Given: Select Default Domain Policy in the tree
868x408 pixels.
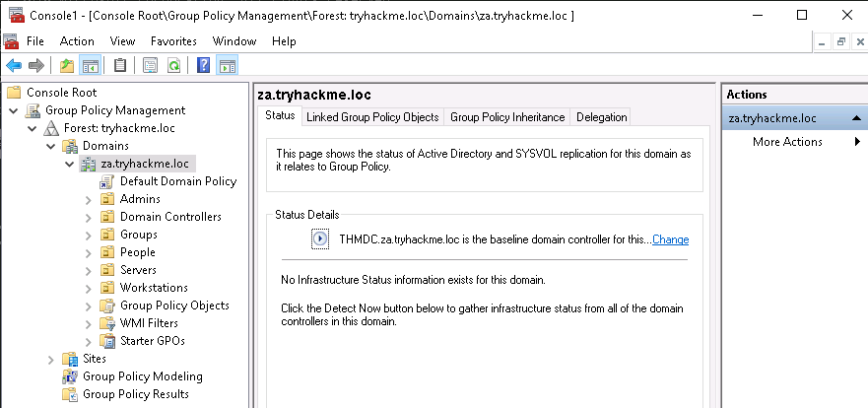Looking at the screenshot, I should [178, 181].
